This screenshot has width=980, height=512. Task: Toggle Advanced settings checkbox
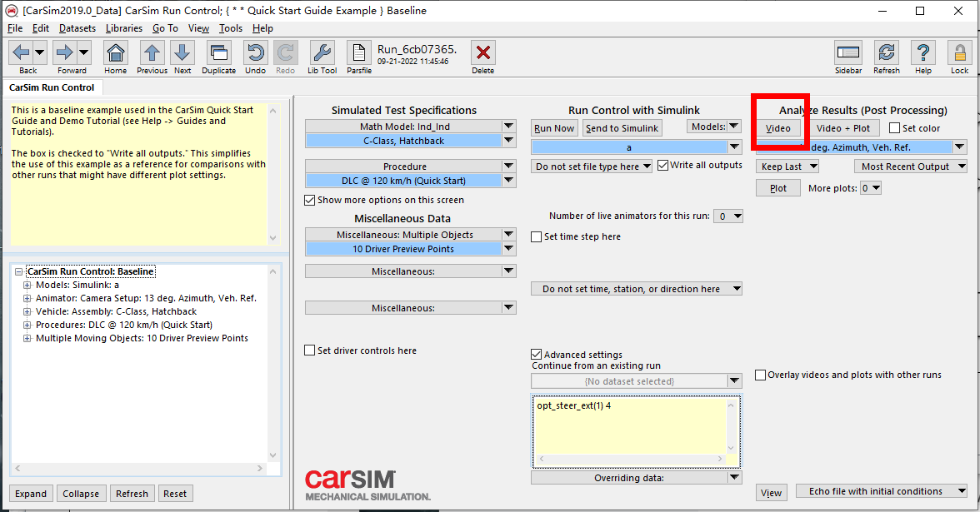(537, 355)
